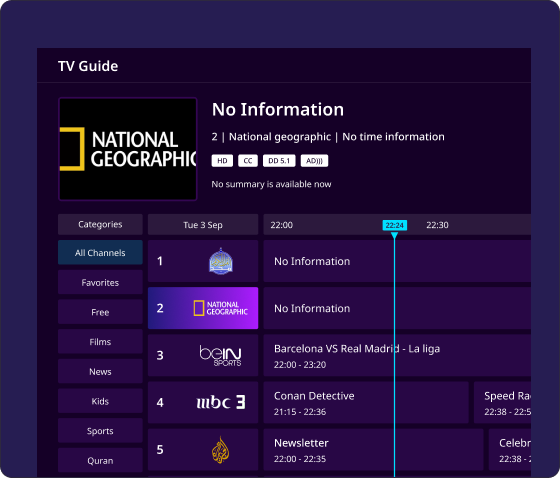Select channel 2 No Information program
Image resolution: width=560 pixels, height=478 pixels.
(397, 308)
